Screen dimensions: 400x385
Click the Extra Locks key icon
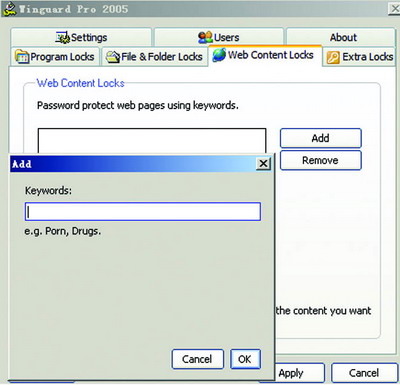pos(333,57)
